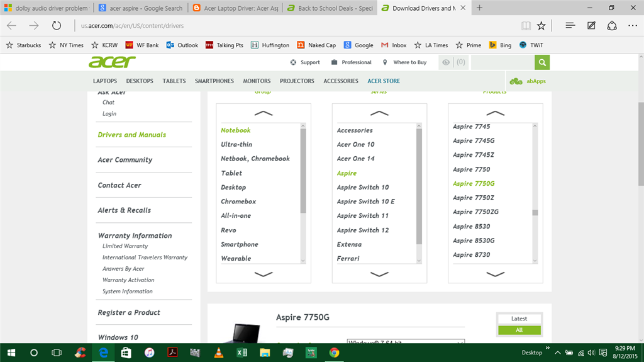The height and width of the screenshot is (362, 644).
Task: Click the Group list scrollbar thumb
Action: pyautogui.click(x=303, y=171)
